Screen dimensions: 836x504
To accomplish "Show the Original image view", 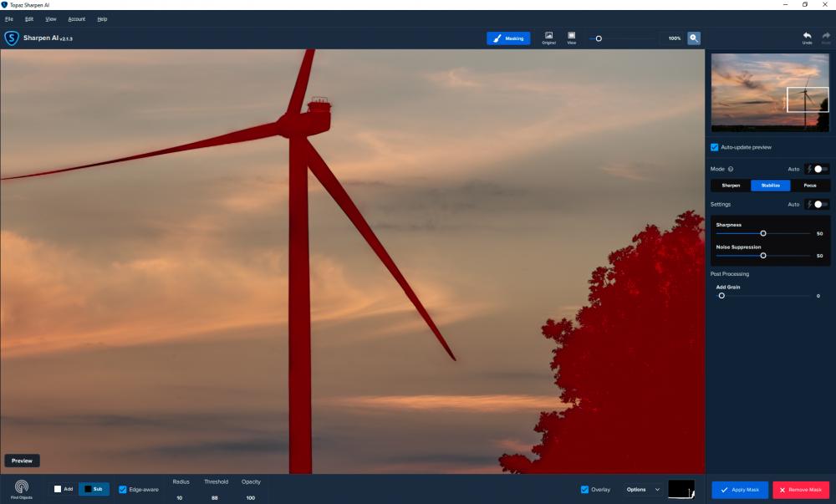I will pos(548,38).
